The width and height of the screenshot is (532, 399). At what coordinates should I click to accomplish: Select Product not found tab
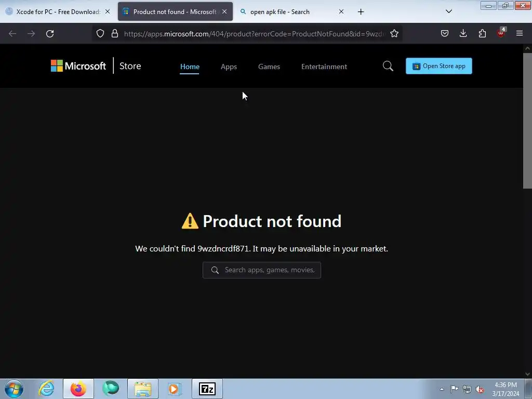(x=175, y=11)
